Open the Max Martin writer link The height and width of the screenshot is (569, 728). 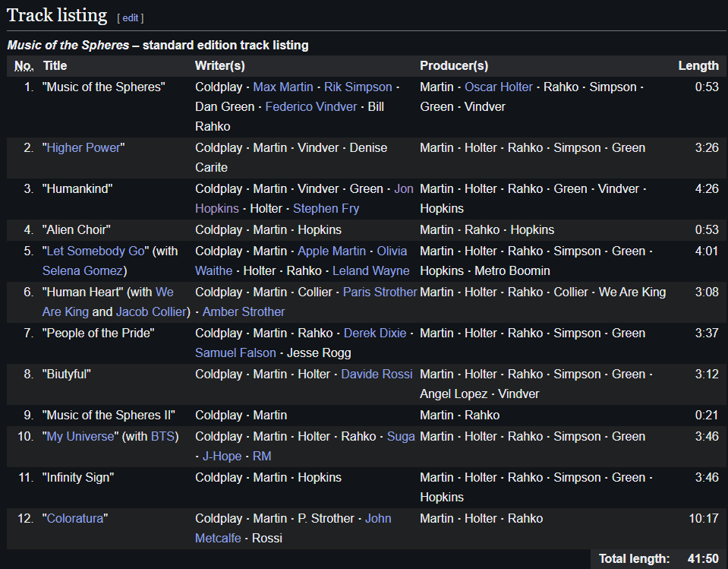click(282, 87)
